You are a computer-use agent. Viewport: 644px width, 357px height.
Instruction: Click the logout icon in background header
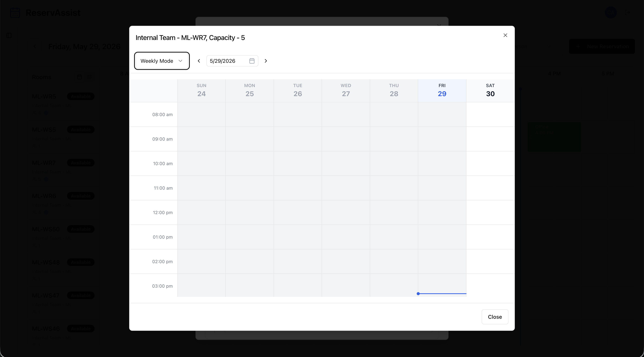point(627,12)
